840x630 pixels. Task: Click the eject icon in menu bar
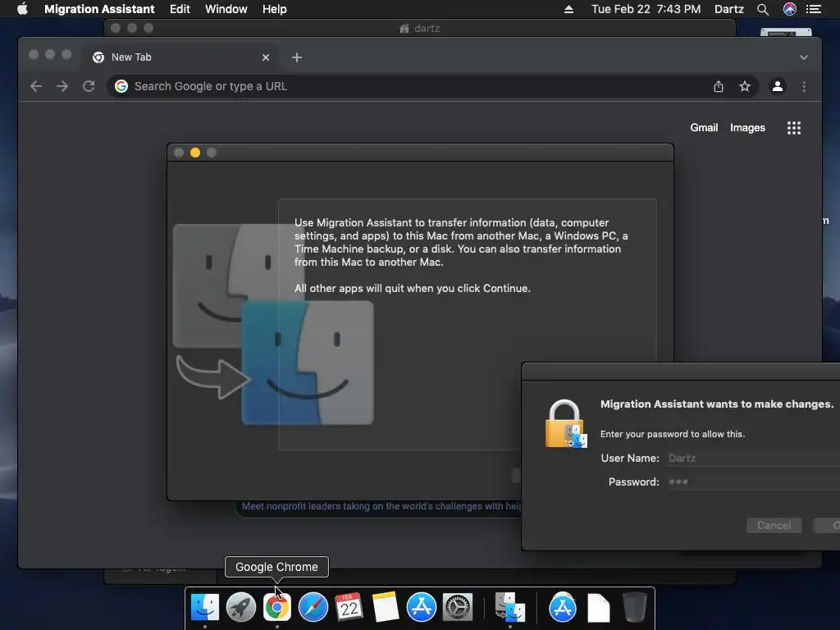[569, 9]
